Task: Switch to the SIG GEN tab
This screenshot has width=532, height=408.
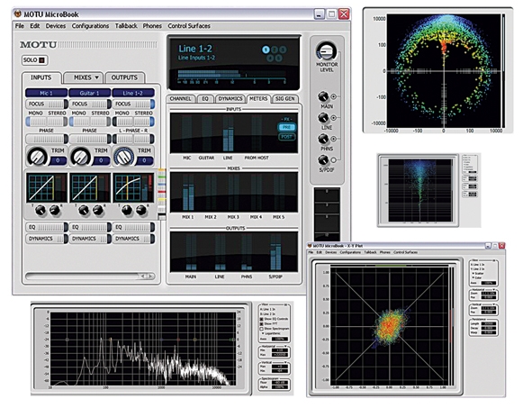Action: click(285, 99)
